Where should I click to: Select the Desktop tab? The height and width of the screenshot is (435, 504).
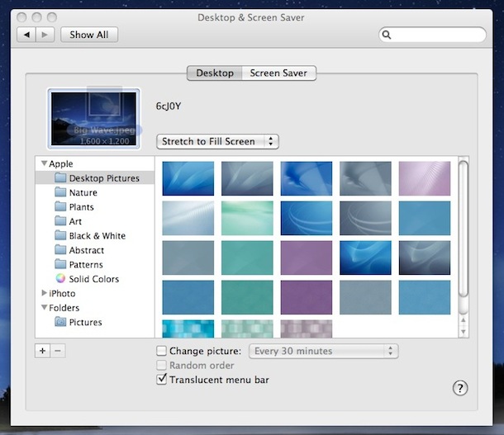214,73
